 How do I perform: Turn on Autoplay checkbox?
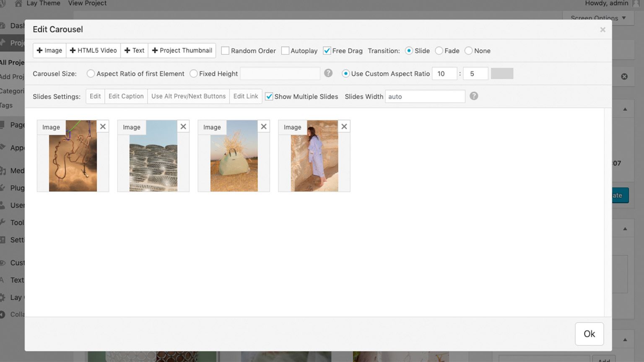point(285,51)
